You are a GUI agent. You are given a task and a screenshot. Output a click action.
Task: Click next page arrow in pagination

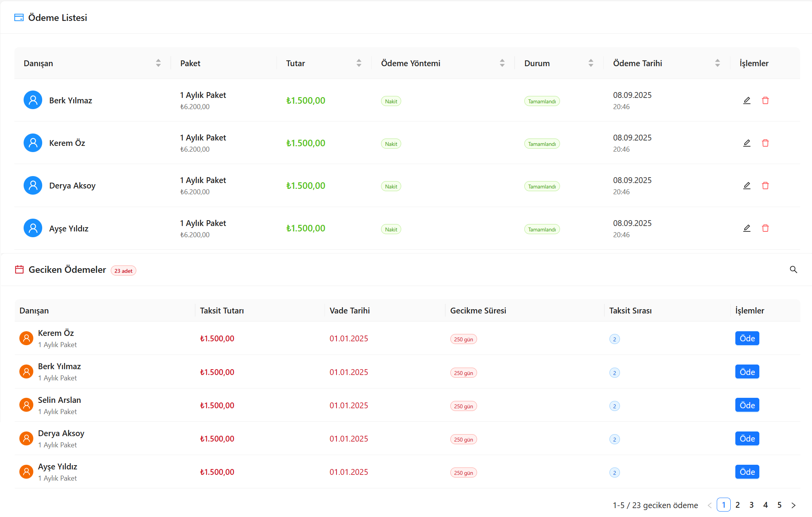[793, 505]
